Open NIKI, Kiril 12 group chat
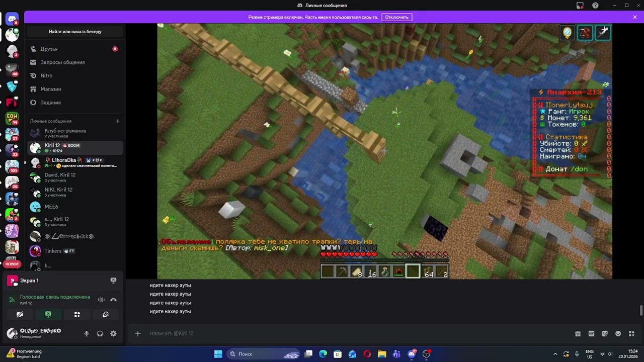 (75, 192)
